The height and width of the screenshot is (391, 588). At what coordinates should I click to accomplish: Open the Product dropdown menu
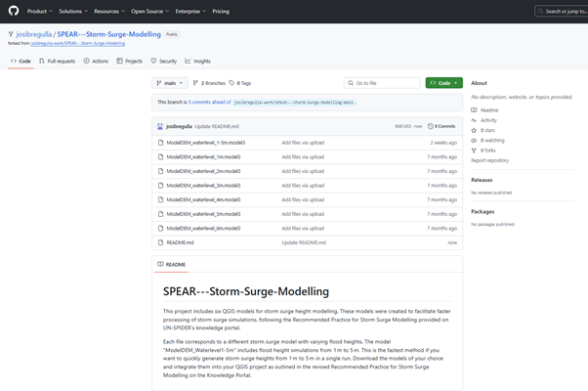[x=39, y=12]
